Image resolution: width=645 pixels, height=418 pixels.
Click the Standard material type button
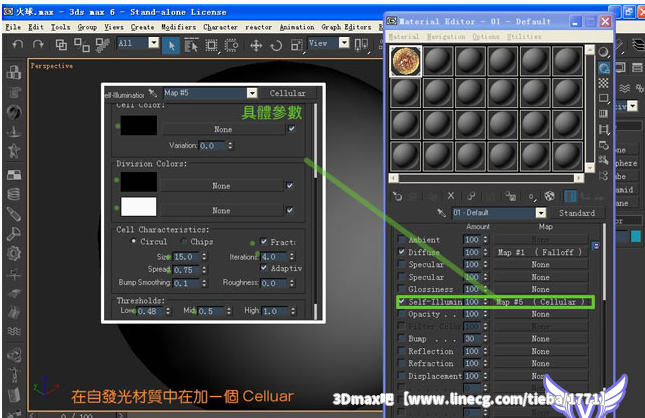pyautogui.click(x=577, y=213)
